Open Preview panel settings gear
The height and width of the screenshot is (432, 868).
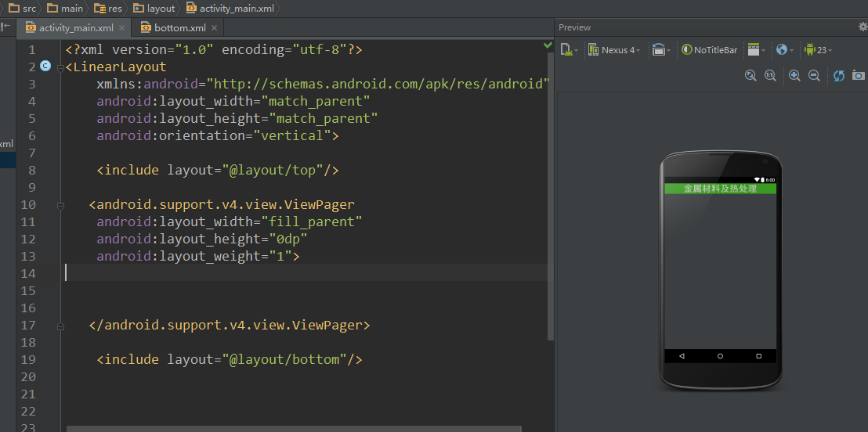863,27
